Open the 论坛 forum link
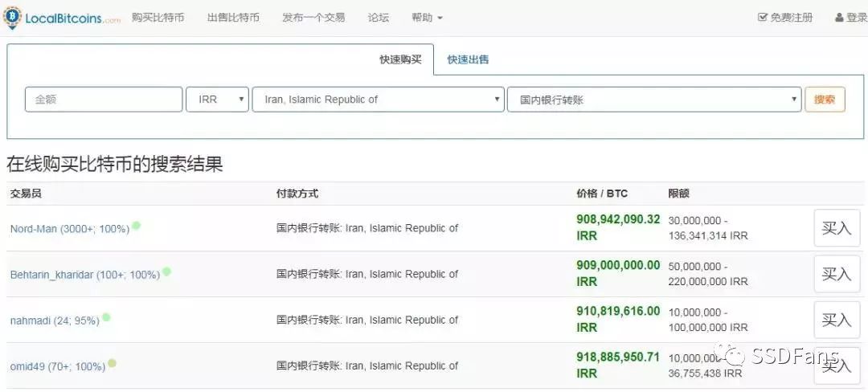The height and width of the screenshot is (392, 868). pos(378,18)
